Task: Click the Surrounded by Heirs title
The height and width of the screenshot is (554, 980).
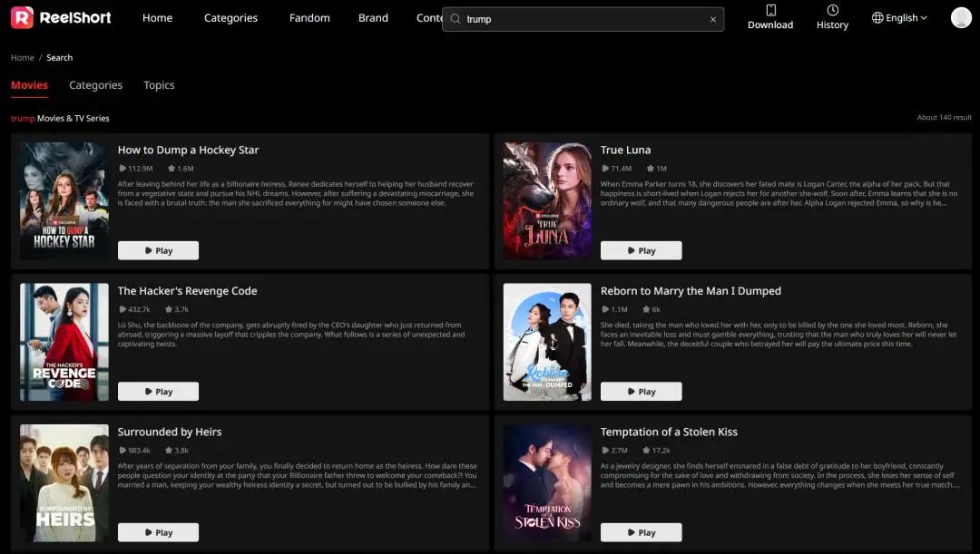Action: point(170,433)
